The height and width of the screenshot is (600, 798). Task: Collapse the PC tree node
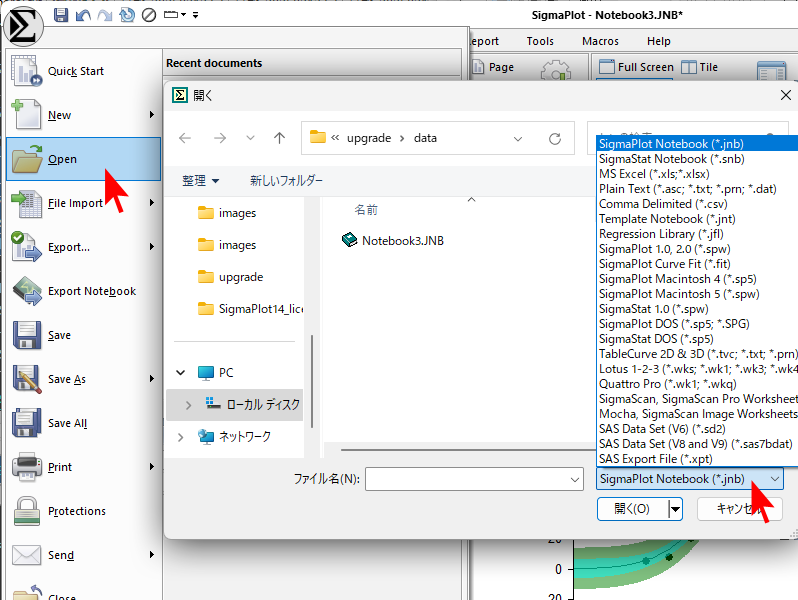pyautogui.click(x=181, y=372)
